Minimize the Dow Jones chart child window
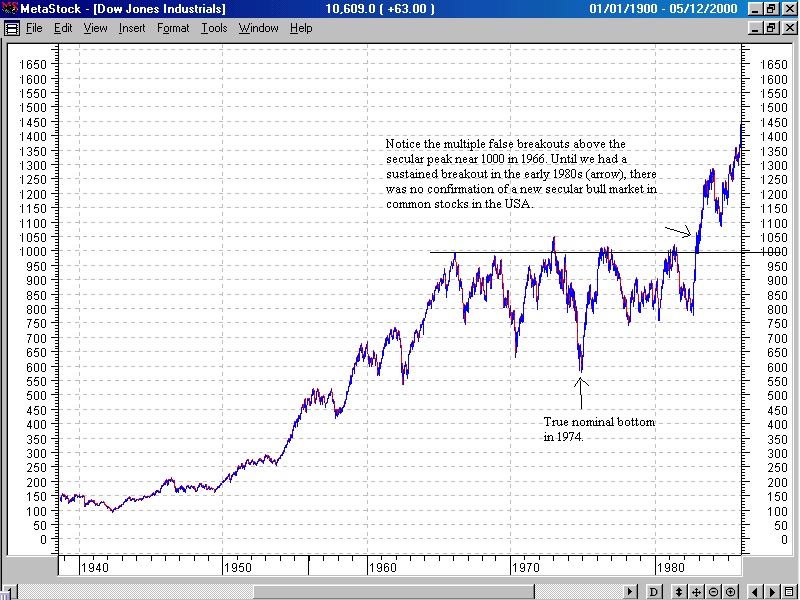The width and height of the screenshot is (800, 600). click(757, 28)
